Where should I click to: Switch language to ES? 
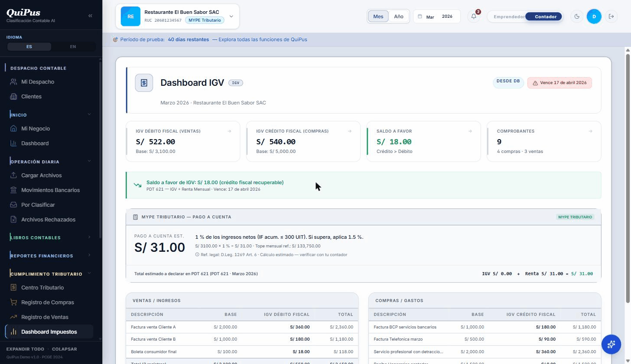point(29,46)
